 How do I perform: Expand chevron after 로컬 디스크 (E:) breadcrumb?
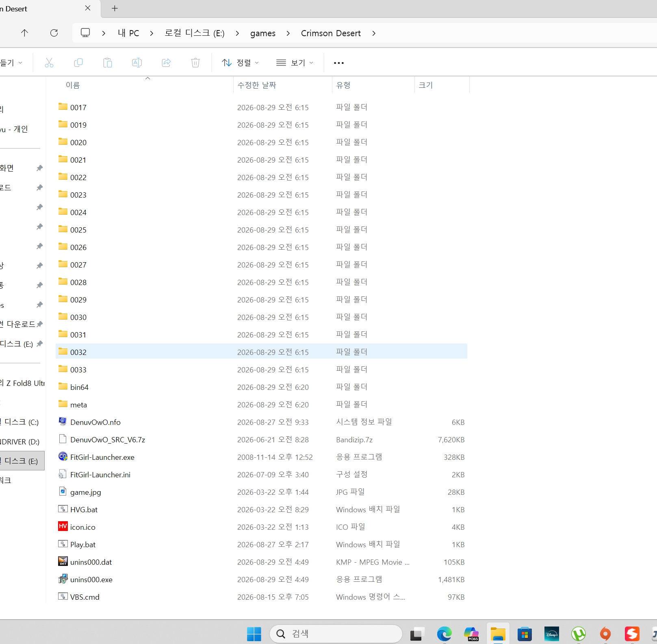pos(237,33)
